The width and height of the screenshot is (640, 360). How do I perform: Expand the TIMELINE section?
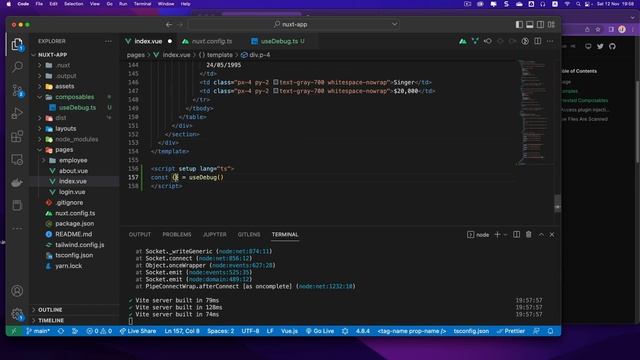(74, 320)
